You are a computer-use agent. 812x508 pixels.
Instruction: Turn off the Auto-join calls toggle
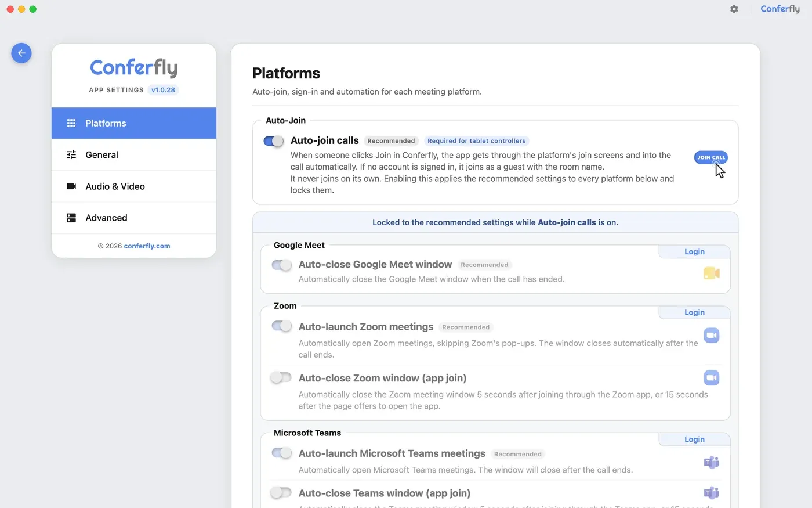click(x=273, y=141)
